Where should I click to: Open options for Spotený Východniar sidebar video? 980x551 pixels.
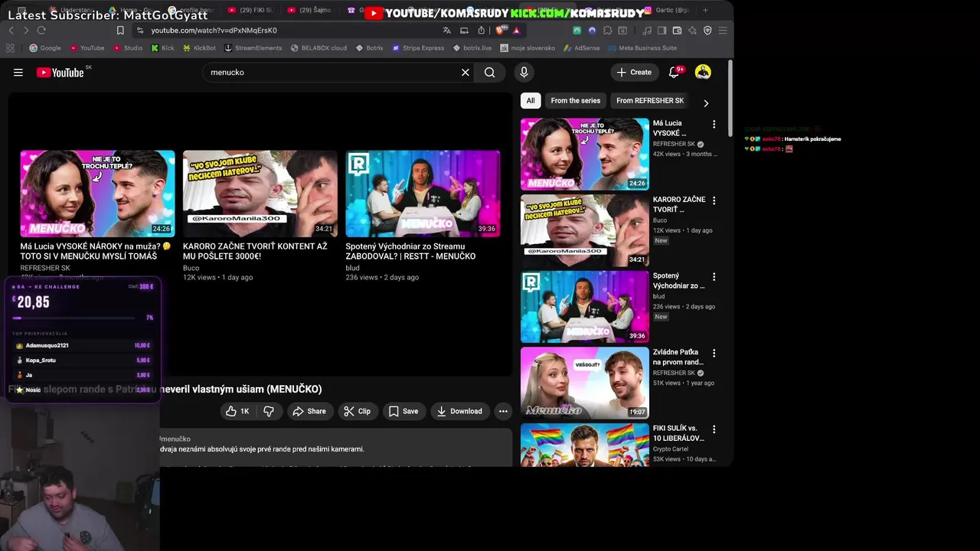(714, 277)
